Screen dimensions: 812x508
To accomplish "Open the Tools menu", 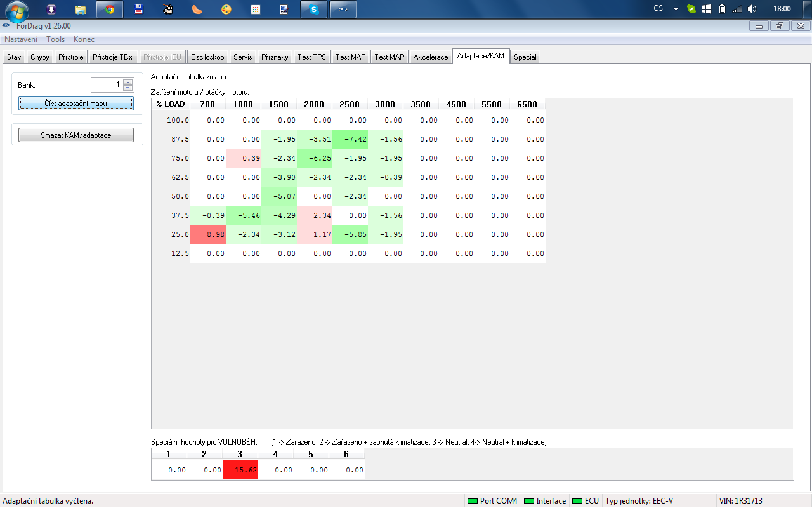I will point(56,39).
